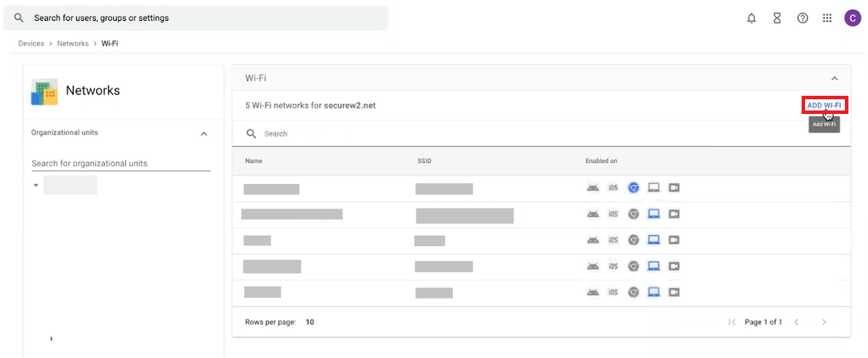Image resolution: width=868 pixels, height=358 pixels.
Task: Collapse the Wi-Fi section
Action: (x=834, y=78)
